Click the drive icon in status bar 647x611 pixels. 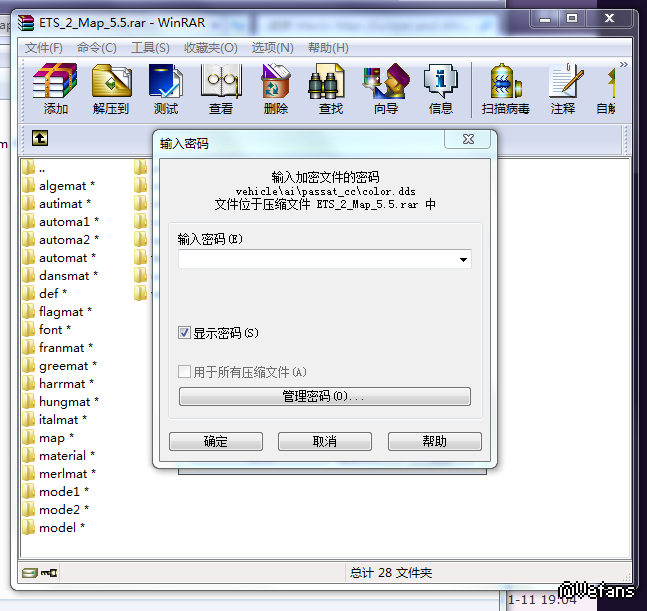(30, 573)
